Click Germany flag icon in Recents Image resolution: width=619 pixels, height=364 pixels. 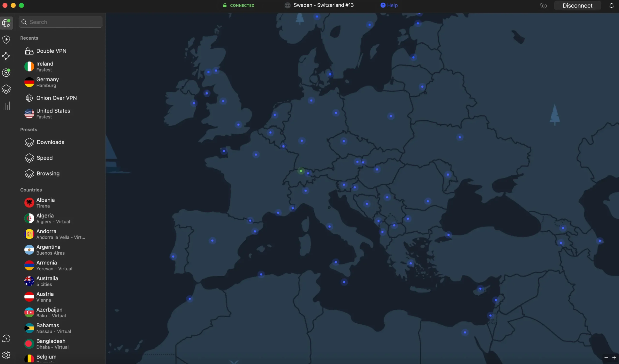pyautogui.click(x=29, y=82)
